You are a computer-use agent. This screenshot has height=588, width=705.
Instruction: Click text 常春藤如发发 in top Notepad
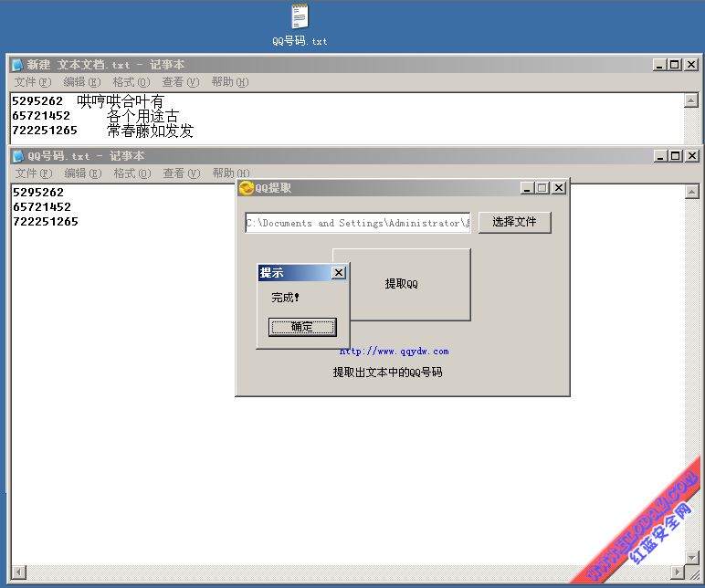150,131
